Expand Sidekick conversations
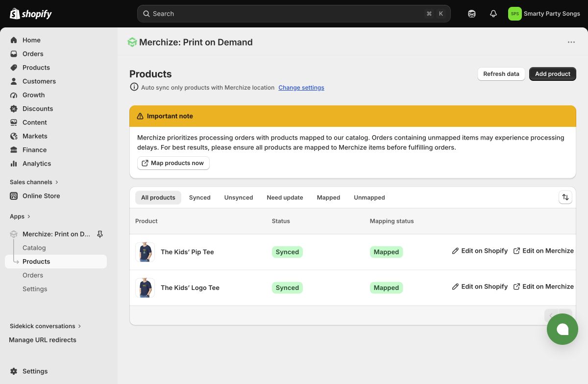This screenshot has width=588, height=384. click(46, 326)
